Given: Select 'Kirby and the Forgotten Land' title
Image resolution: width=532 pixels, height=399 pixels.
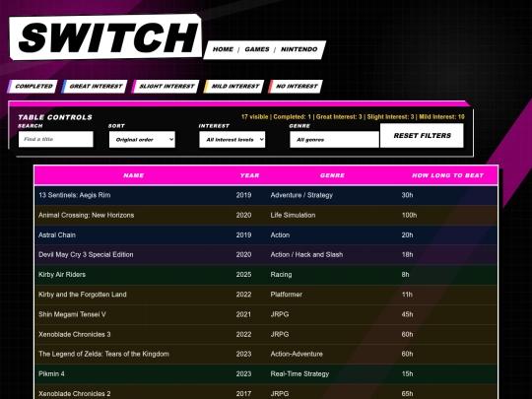Looking at the screenshot, I should (83, 295).
